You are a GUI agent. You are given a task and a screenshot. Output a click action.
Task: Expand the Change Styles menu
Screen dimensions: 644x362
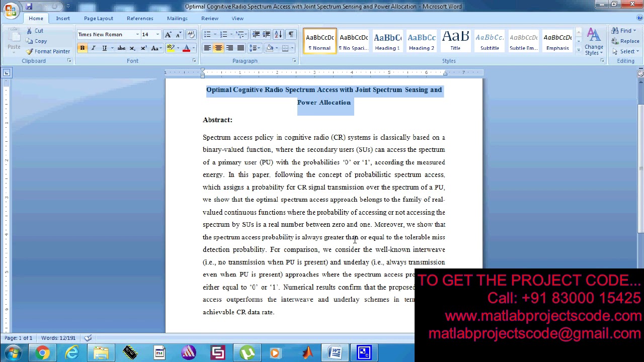594,43
